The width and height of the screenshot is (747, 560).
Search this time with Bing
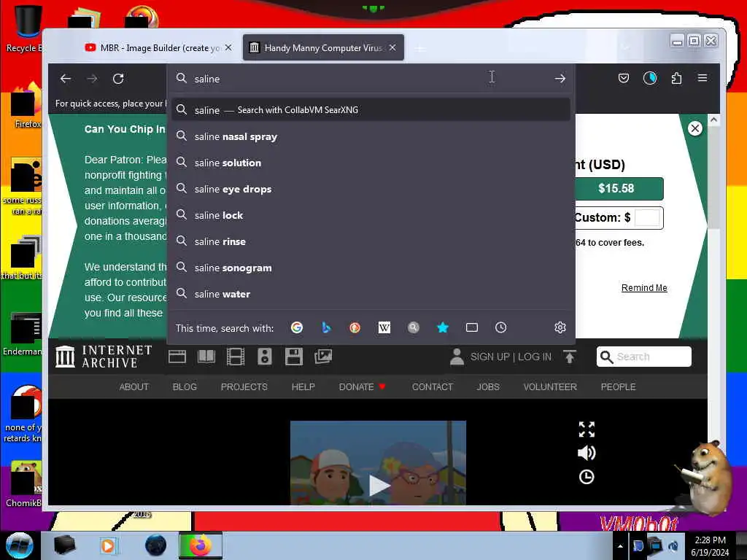326,327
